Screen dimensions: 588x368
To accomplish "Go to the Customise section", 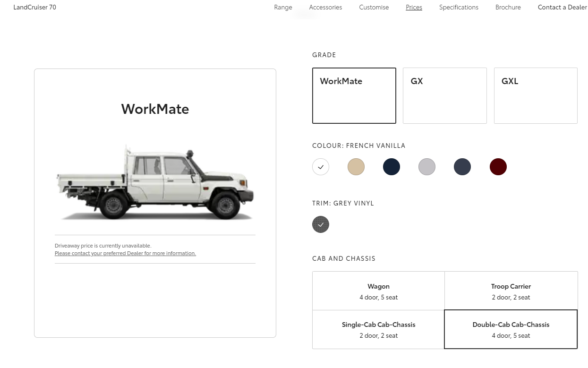I will coord(374,7).
